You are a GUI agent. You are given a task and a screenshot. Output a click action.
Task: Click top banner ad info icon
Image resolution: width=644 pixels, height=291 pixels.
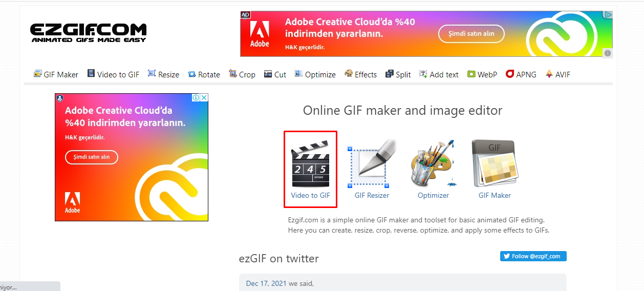608,53
